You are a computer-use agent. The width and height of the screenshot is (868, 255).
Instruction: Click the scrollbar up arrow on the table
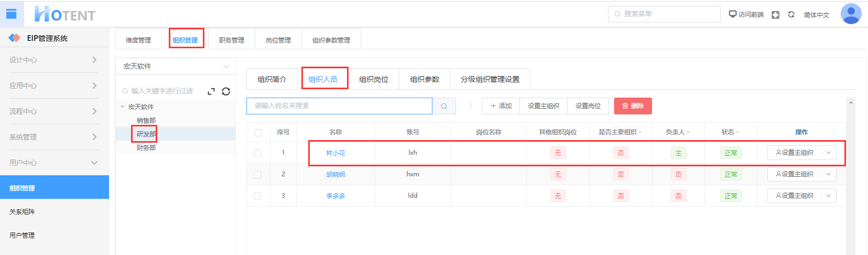(x=851, y=102)
